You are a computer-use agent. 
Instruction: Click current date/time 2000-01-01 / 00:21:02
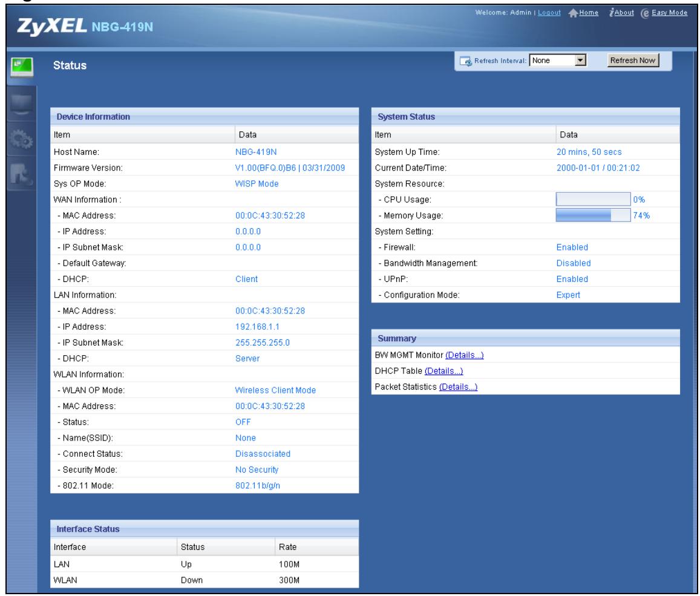(x=598, y=168)
